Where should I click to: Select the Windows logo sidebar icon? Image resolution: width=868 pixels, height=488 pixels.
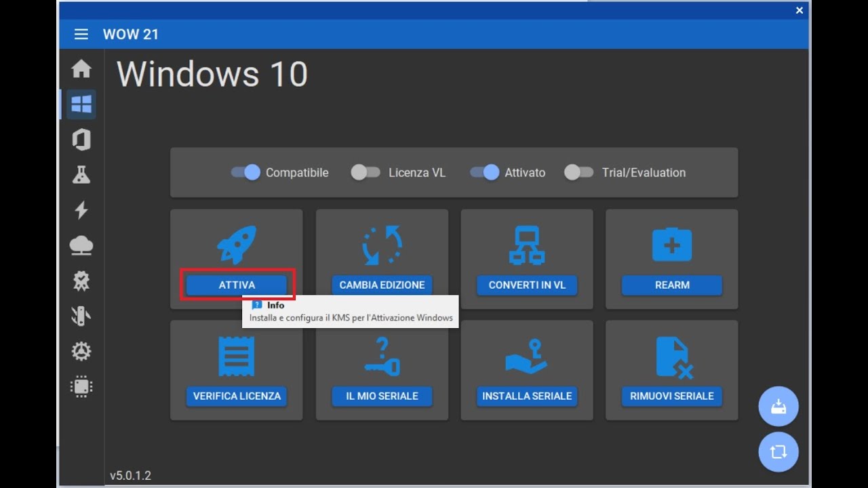click(81, 104)
